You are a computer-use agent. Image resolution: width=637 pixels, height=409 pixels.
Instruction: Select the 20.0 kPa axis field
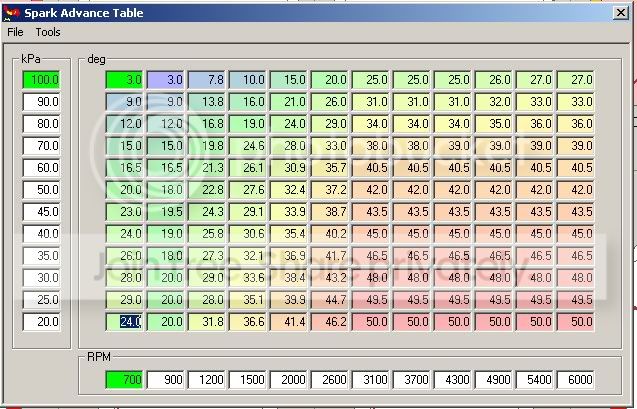pyautogui.click(x=41, y=322)
